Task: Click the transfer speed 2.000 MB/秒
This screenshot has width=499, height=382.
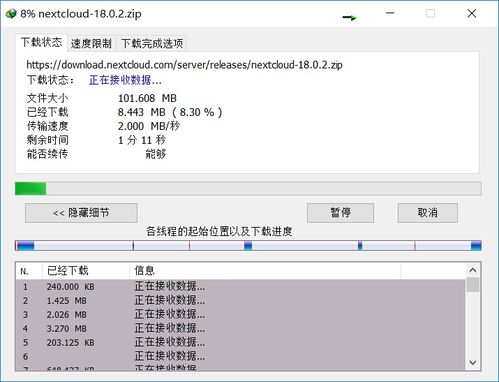Action: pyautogui.click(x=149, y=126)
